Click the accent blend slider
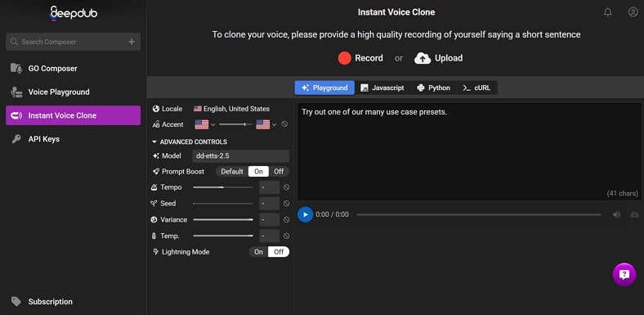This screenshot has width=644, height=315. click(235, 124)
